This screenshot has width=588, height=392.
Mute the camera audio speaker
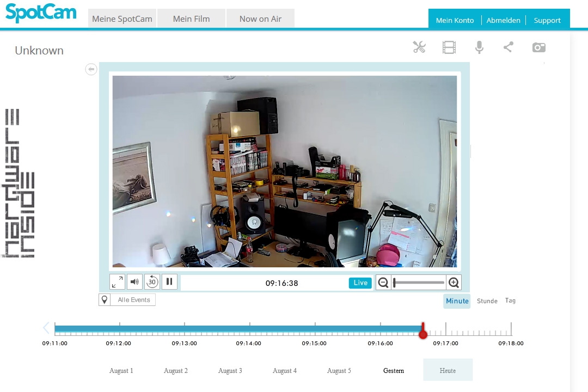(134, 282)
